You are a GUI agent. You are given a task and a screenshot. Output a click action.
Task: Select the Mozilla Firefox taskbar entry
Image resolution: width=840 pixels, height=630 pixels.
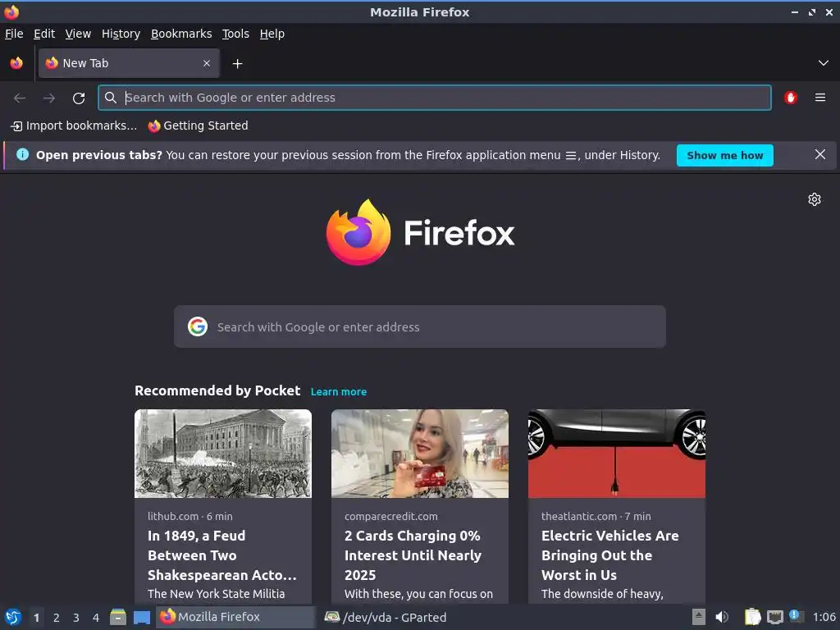pyautogui.click(x=235, y=617)
